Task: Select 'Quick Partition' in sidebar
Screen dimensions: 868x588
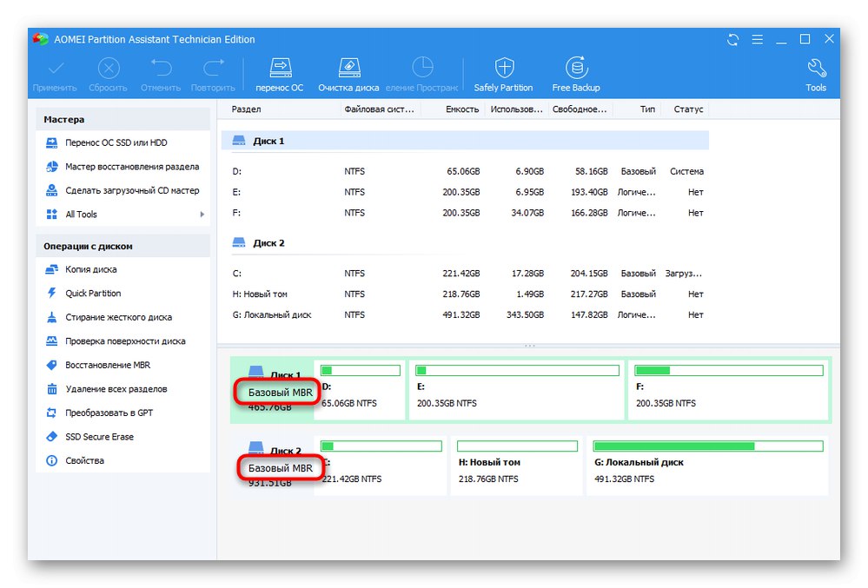Action: [93, 294]
